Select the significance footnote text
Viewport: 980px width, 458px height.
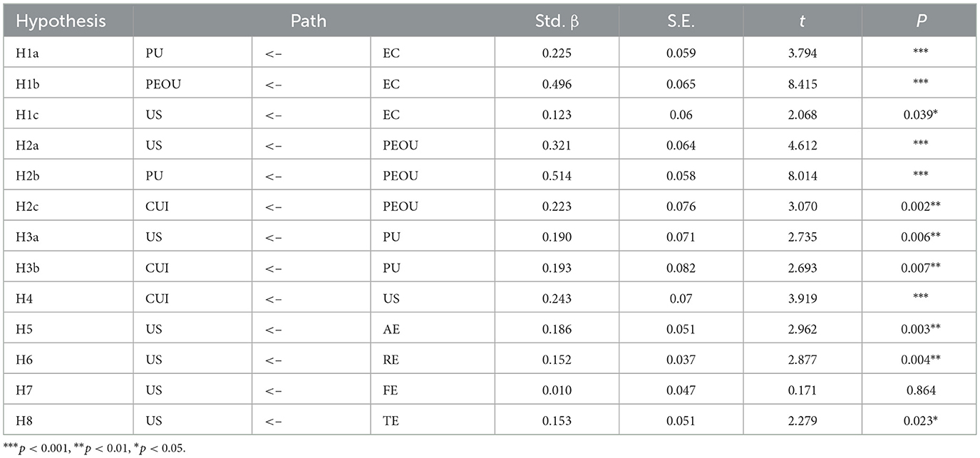click(92, 449)
